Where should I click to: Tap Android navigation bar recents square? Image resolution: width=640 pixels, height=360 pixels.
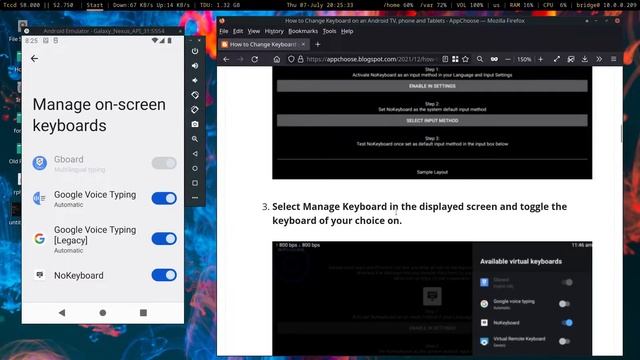(x=143, y=313)
